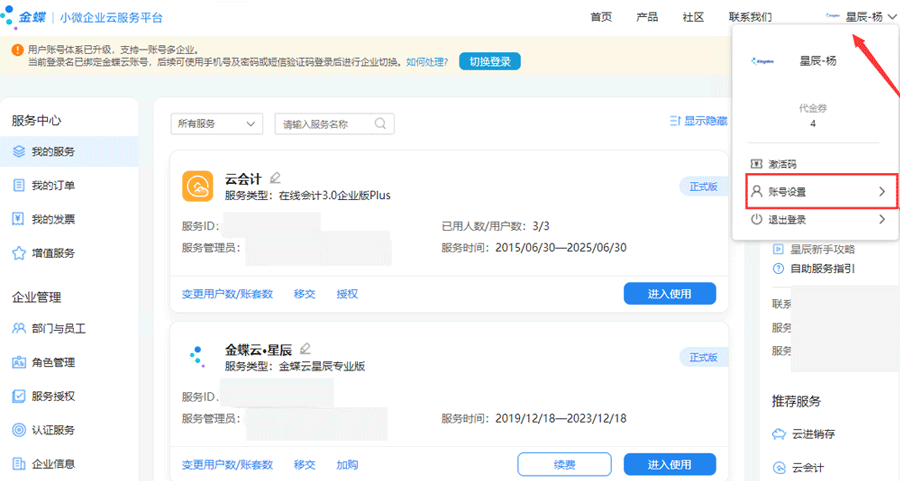Click the Kingdee logo at top left

pyautogui.click(x=24, y=17)
